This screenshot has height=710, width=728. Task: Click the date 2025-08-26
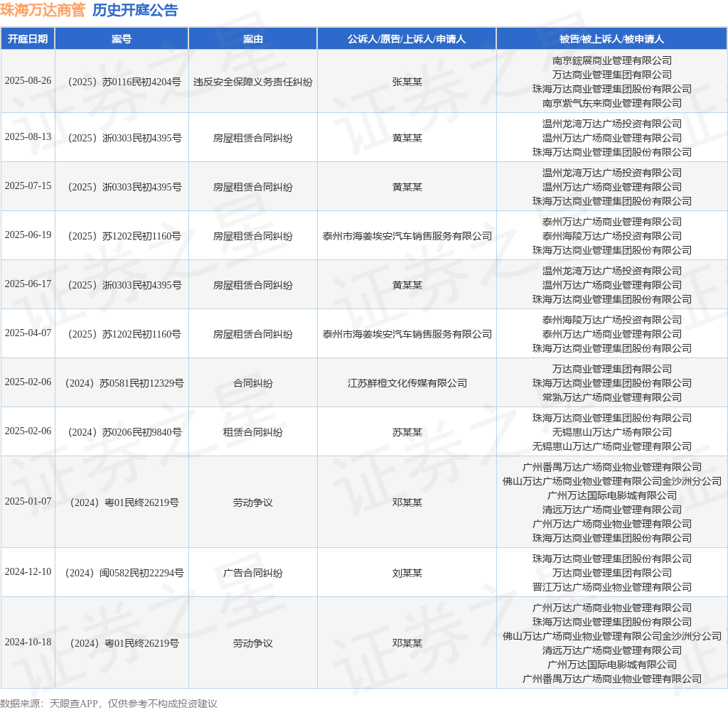pyautogui.click(x=28, y=81)
